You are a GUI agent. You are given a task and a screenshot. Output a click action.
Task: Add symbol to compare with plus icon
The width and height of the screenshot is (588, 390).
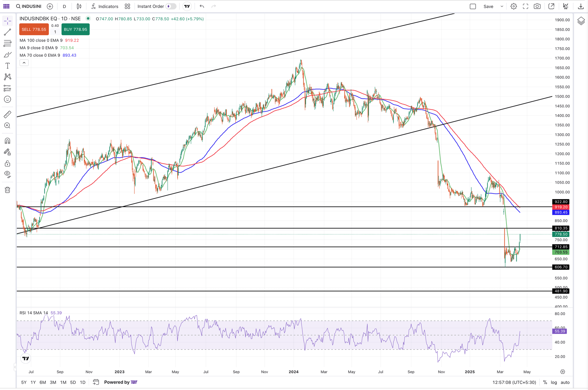[x=50, y=6]
